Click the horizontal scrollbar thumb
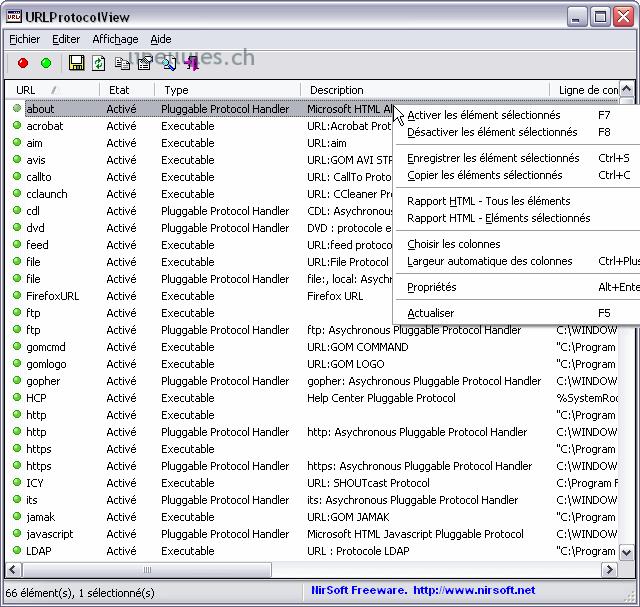The image size is (640, 607). coord(147,569)
